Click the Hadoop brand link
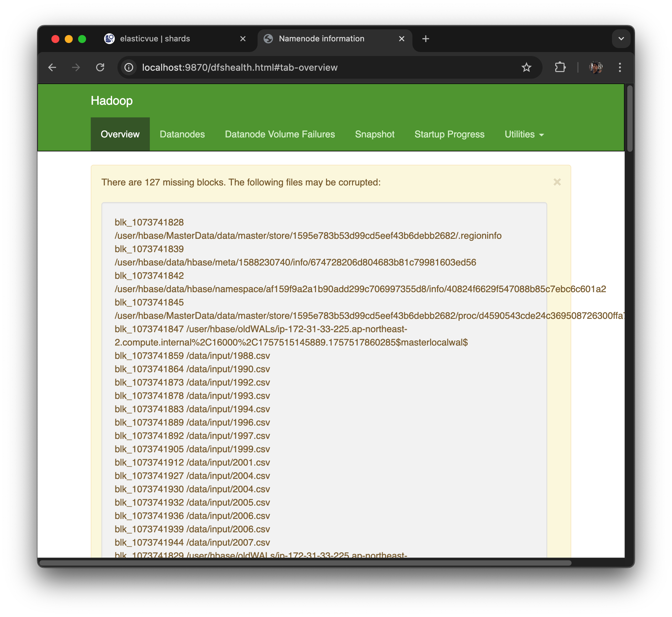 [111, 100]
